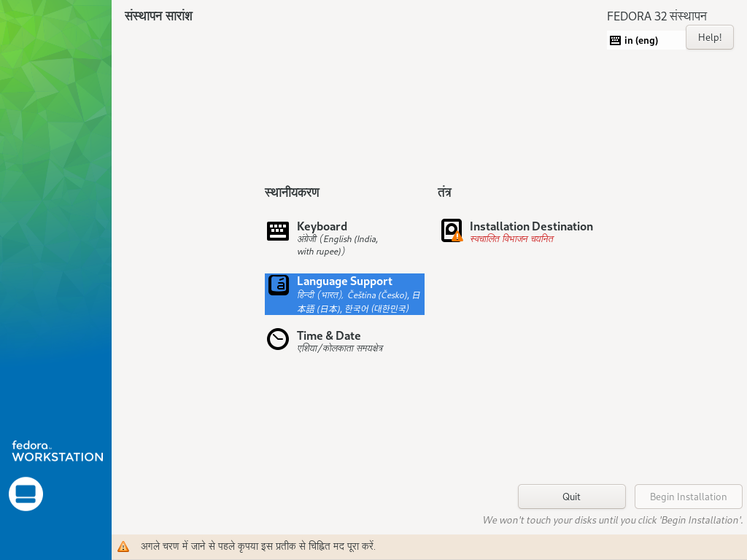This screenshot has height=560, width=747.
Task: Click the warning icon in the bottom bar
Action: (x=123, y=546)
